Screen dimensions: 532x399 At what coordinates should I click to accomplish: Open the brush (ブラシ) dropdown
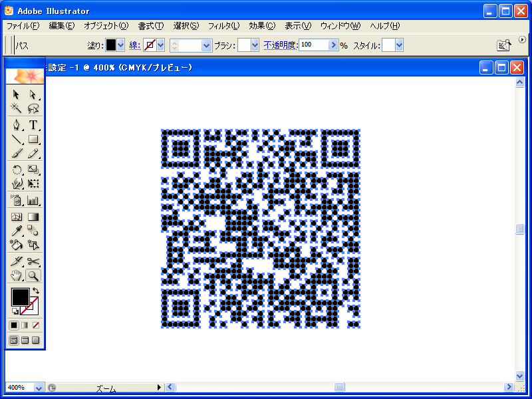tap(255, 45)
